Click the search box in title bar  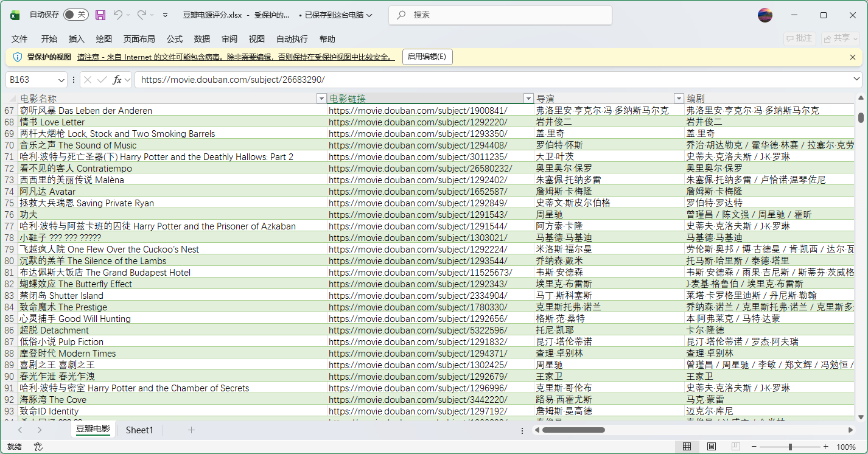click(x=499, y=15)
